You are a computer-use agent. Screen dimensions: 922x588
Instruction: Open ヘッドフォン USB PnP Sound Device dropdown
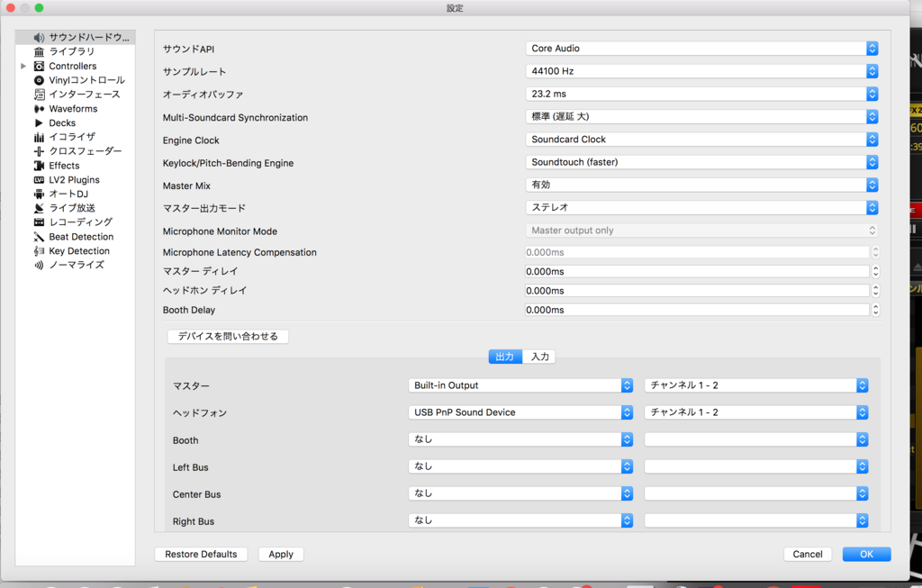pos(520,412)
